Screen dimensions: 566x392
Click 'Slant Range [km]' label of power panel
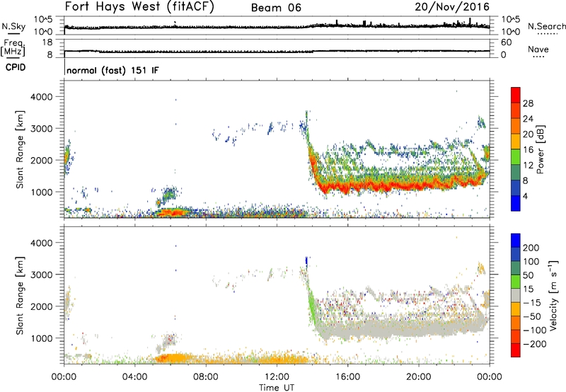20,149
